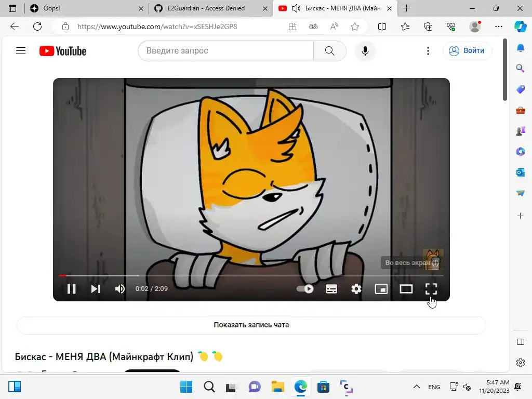Open the Collections panel

coord(428,26)
